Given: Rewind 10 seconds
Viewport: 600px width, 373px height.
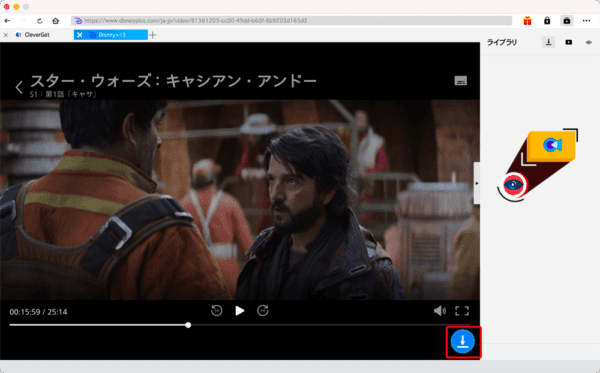Looking at the screenshot, I should point(217,311).
